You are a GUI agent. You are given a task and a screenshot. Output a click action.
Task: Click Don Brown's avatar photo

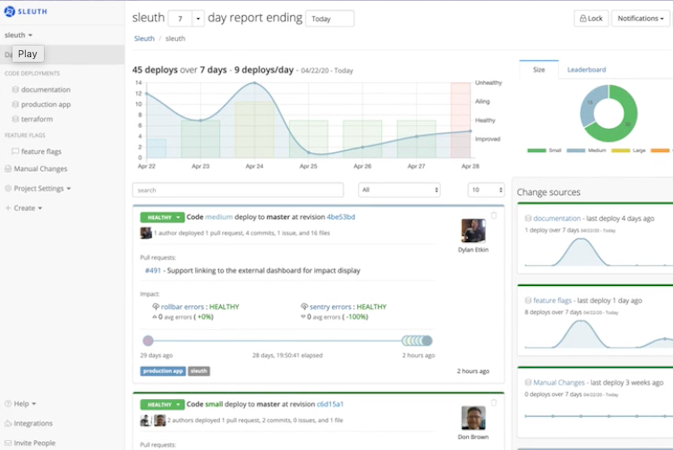473,418
